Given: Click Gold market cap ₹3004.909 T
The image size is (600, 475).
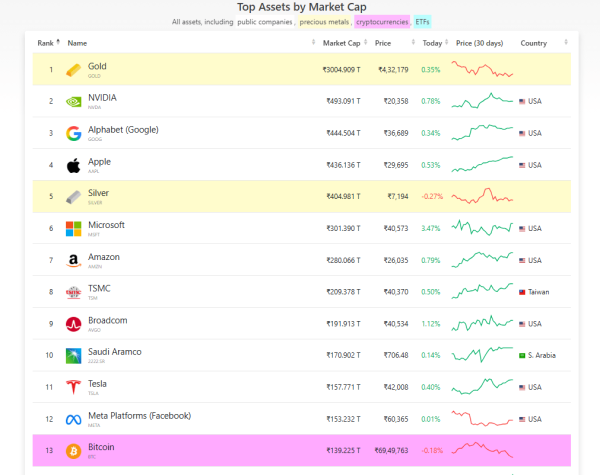Looking at the screenshot, I should point(341,70).
